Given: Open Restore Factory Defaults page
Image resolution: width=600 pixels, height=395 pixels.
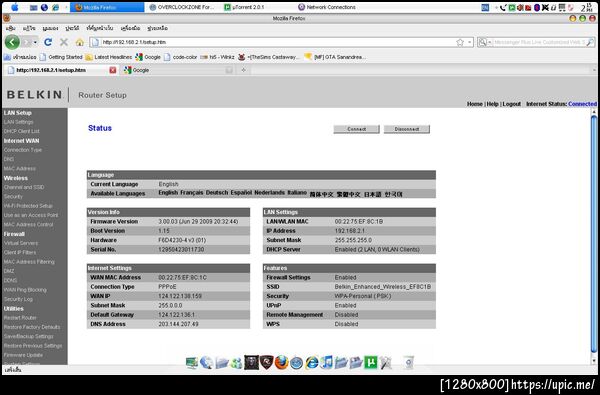Looking at the screenshot, I should tap(32, 327).
